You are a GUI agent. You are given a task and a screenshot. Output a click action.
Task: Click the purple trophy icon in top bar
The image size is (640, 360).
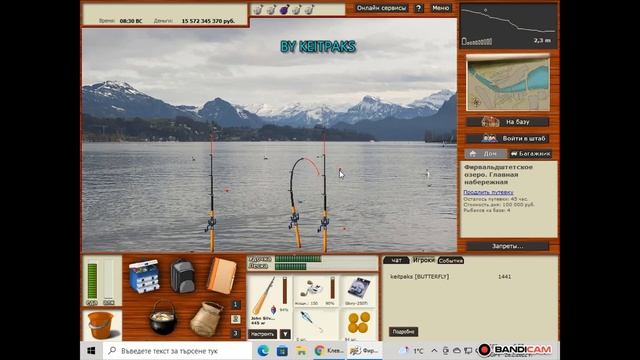[284, 9]
